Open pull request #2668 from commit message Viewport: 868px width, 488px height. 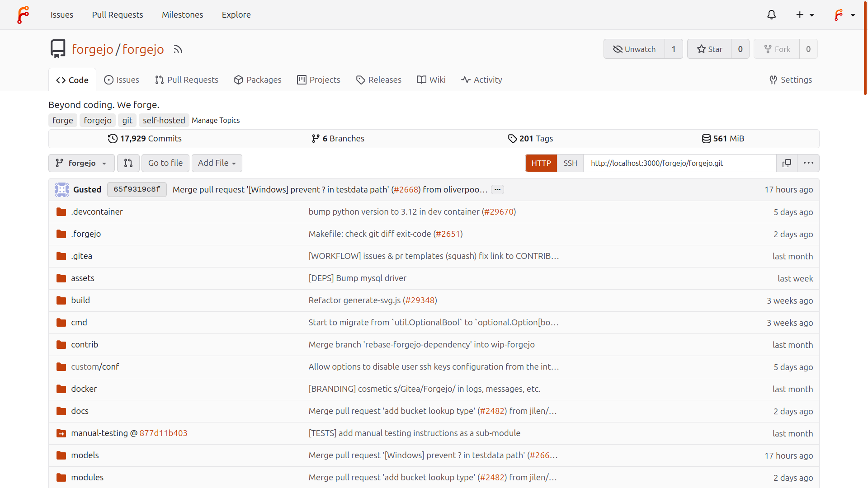click(x=406, y=189)
